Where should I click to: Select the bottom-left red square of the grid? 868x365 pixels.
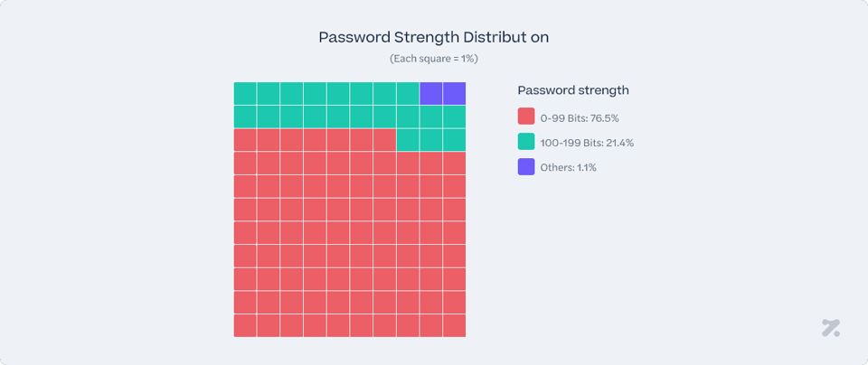pyautogui.click(x=245, y=325)
